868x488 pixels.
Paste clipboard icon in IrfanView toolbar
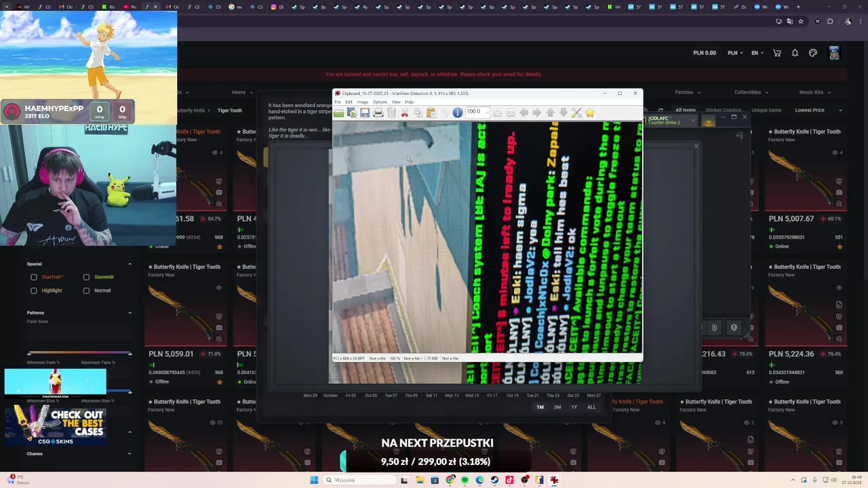431,113
